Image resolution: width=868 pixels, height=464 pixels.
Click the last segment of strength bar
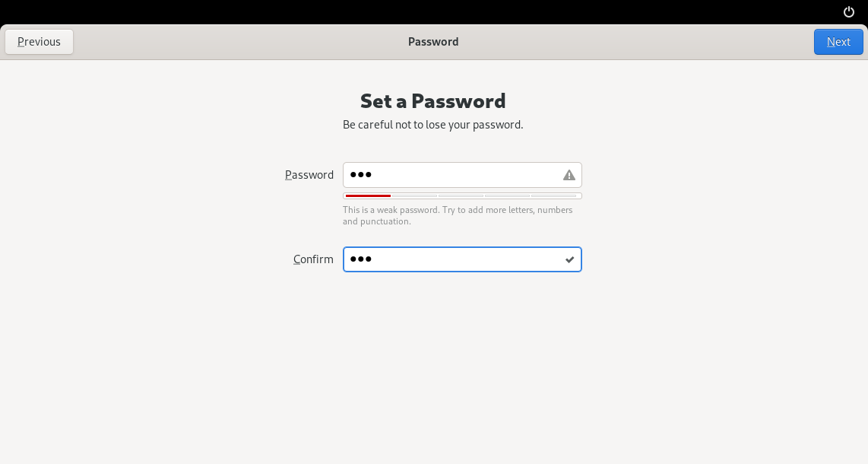coord(554,196)
